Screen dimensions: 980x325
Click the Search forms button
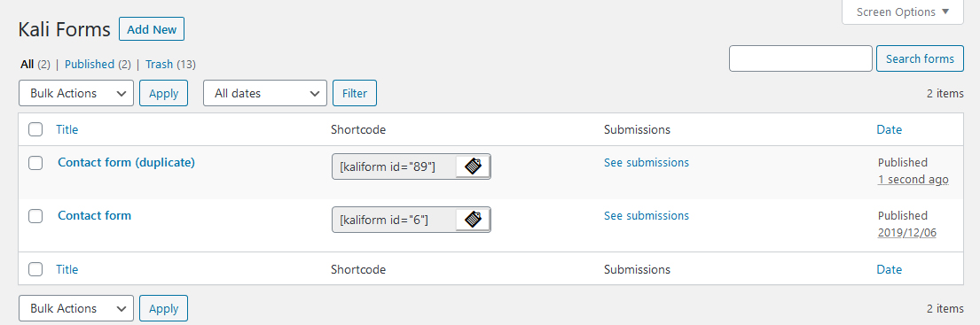pos(920,58)
